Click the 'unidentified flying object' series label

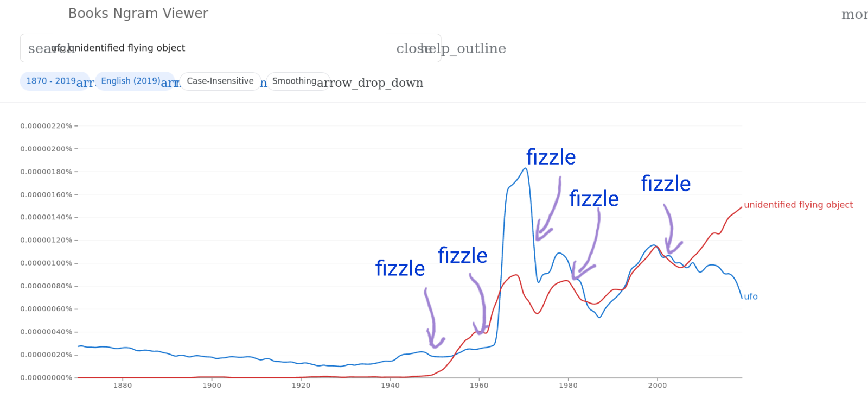pyautogui.click(x=798, y=205)
